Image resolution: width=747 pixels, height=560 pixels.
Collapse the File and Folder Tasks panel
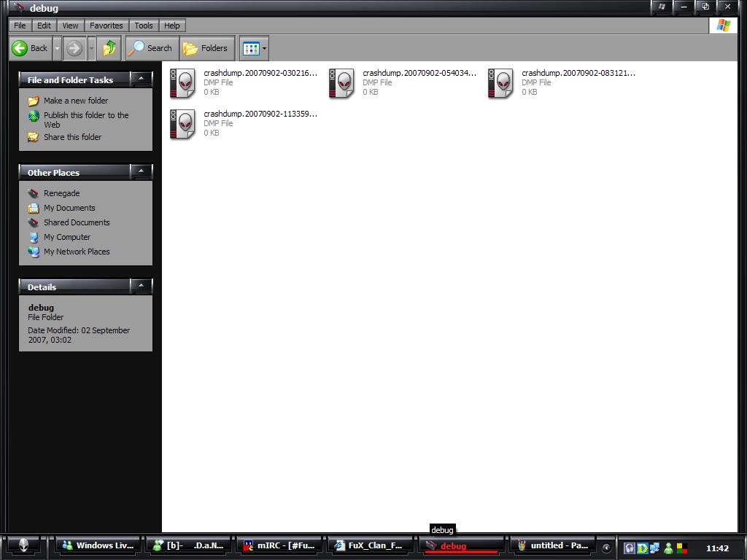[x=141, y=79]
